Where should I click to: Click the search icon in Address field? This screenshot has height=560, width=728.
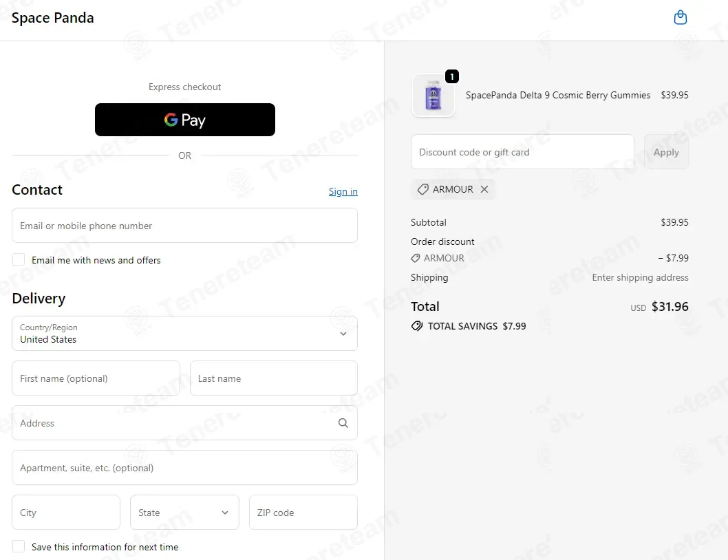click(343, 423)
